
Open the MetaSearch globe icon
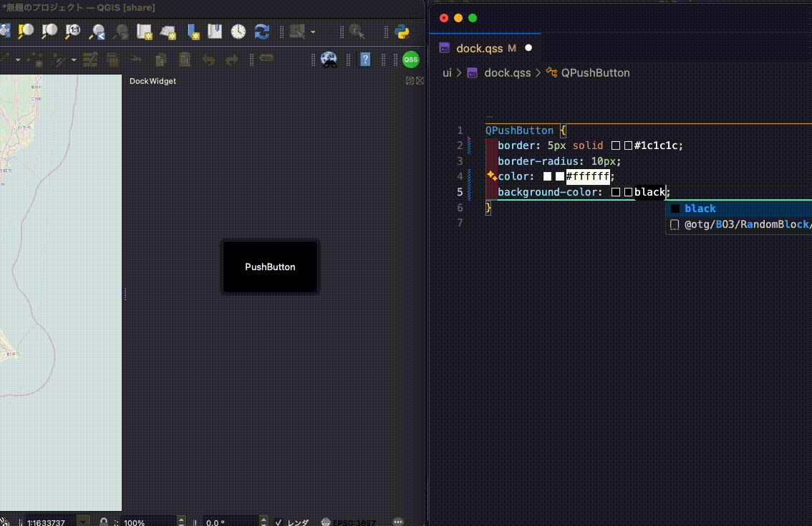click(329, 60)
